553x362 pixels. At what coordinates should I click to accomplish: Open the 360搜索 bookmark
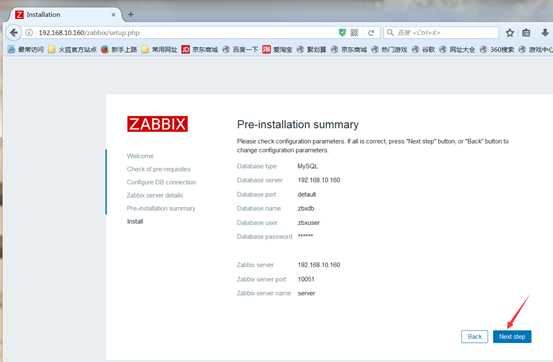[x=497, y=50]
